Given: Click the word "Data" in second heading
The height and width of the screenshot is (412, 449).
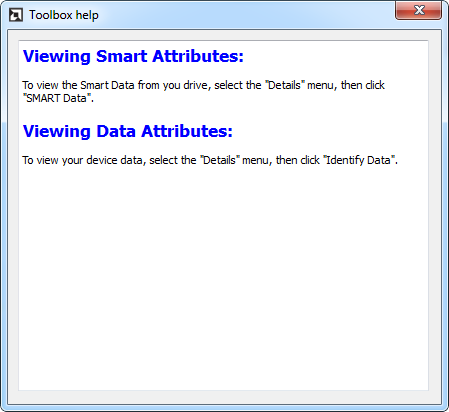Looking at the screenshot, I should [116, 131].
